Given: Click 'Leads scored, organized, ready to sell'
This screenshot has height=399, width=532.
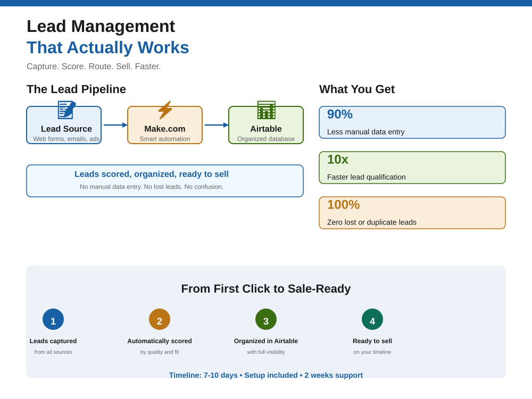Looking at the screenshot, I should pos(151,174).
